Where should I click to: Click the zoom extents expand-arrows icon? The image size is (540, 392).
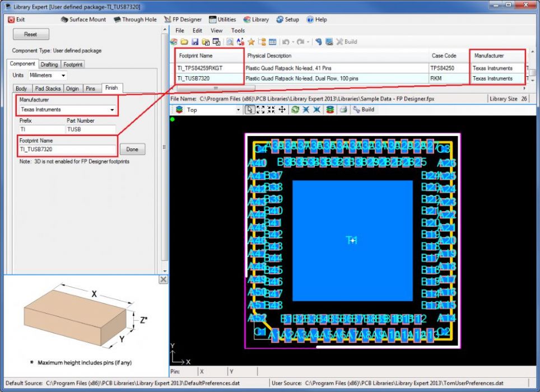pyautogui.click(x=260, y=110)
